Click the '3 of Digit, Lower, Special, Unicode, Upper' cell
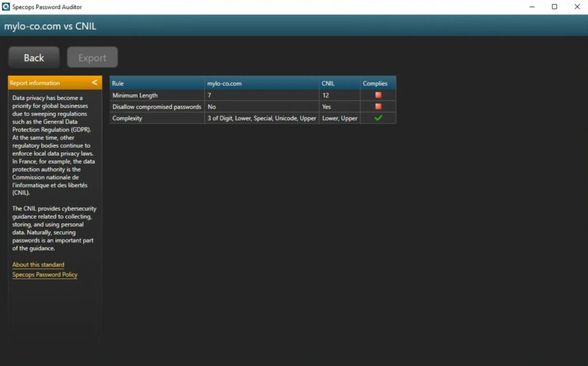588x366 pixels. click(262, 118)
